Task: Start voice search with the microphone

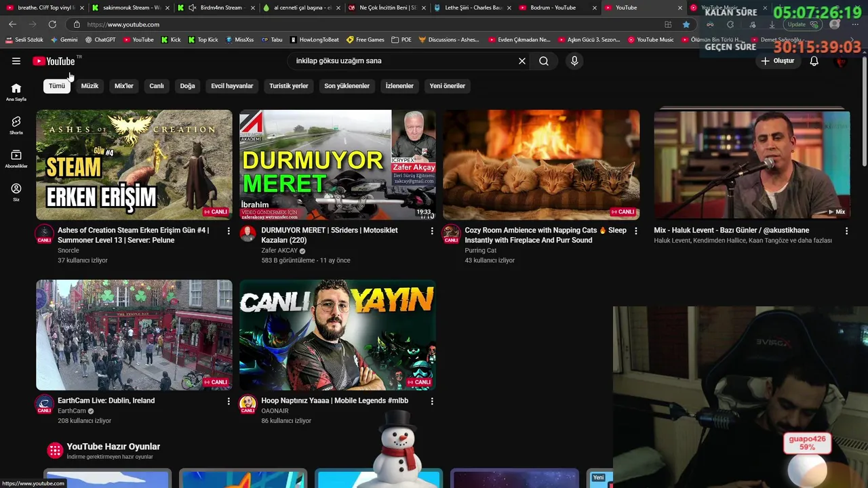Action: (574, 61)
